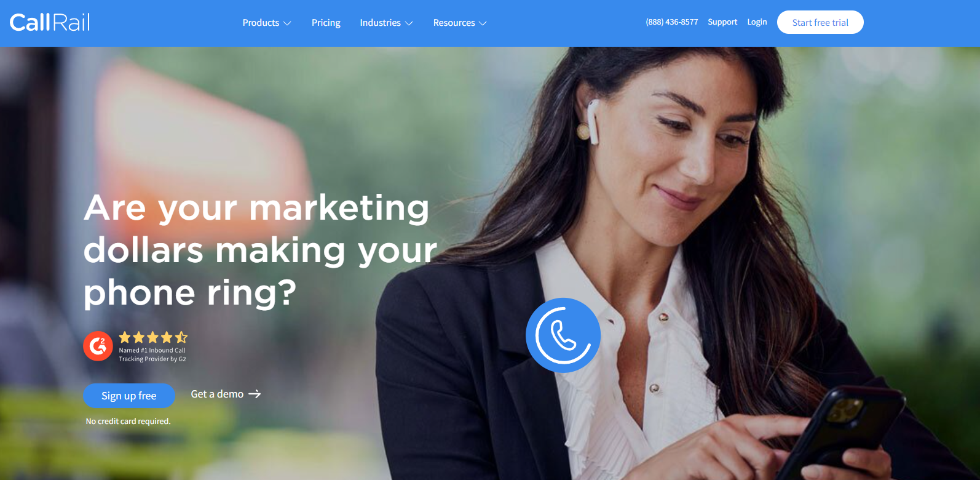Screen dimensions: 980x480
Task: Click the CallRail logo
Action: click(50, 23)
